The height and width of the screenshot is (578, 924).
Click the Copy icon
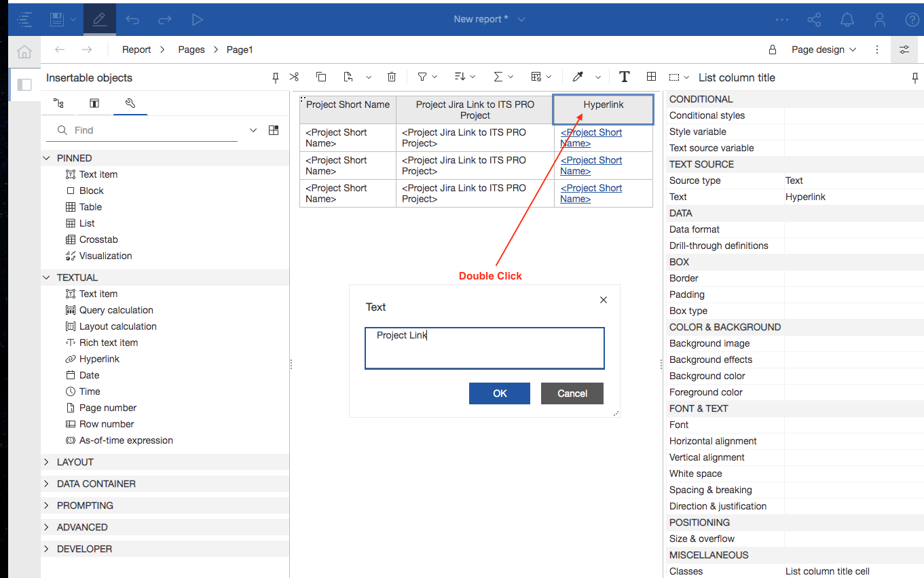321,77
